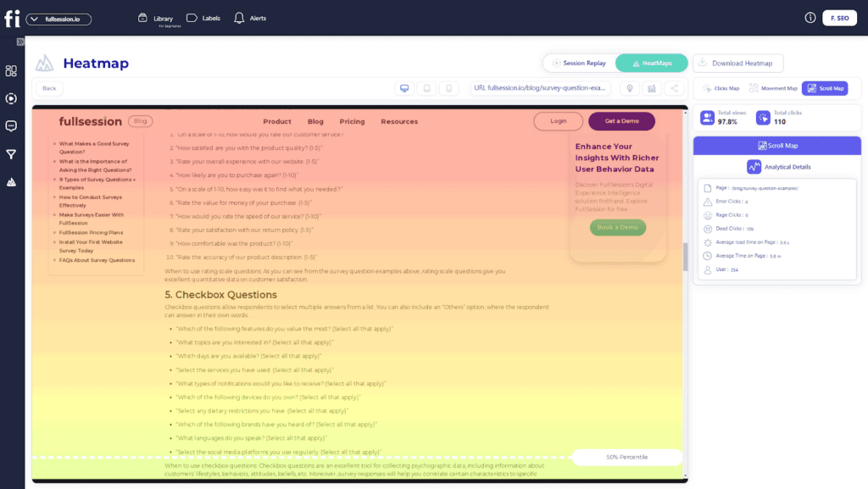The width and height of the screenshot is (868, 489).
Task: Click the Download Heatmap button
Action: click(737, 63)
